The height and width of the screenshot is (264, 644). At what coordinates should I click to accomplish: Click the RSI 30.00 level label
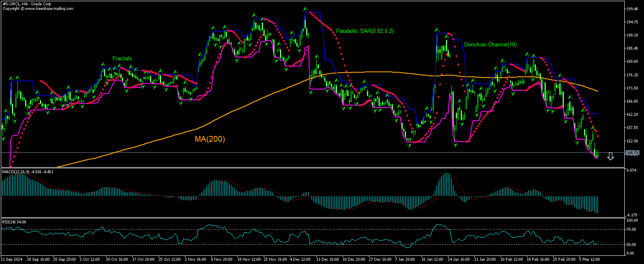[632, 245]
